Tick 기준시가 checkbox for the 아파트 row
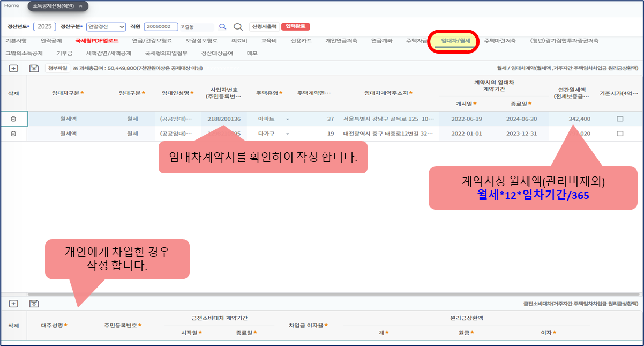The width and height of the screenshot is (644, 346). [620, 119]
